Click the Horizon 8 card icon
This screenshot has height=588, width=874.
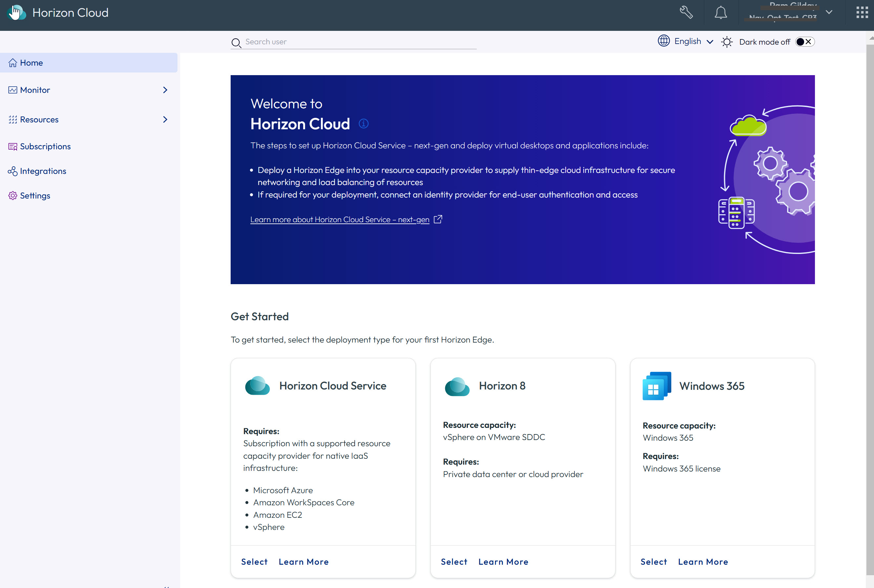457,387
